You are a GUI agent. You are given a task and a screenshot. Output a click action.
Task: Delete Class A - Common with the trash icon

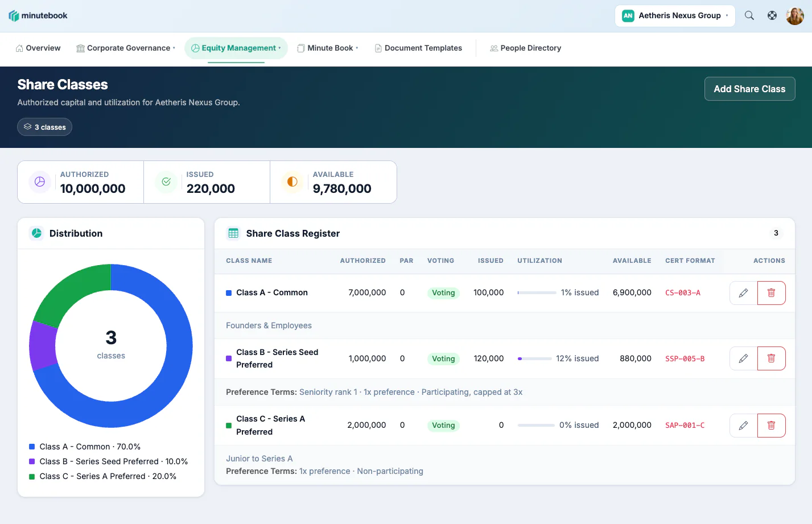(772, 293)
